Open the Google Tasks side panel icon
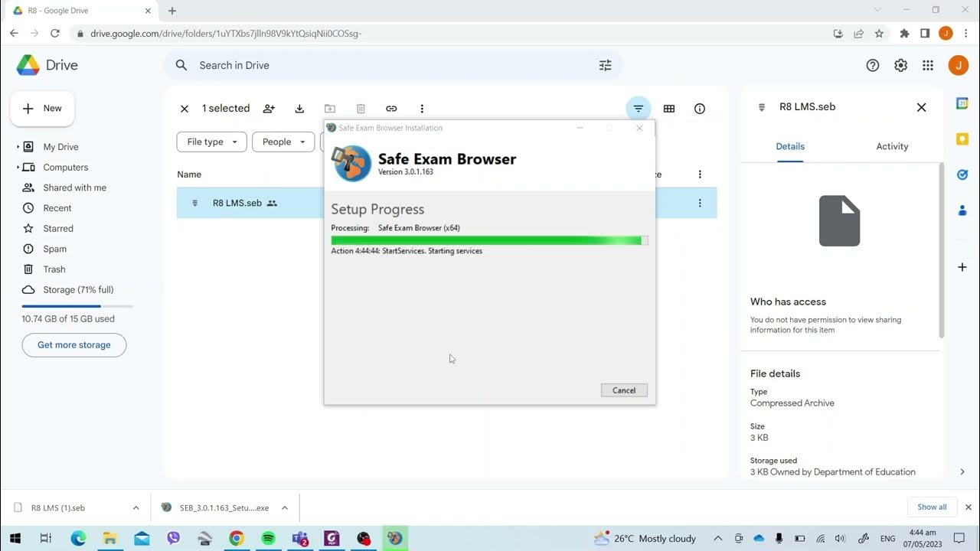Viewport: 980px width, 551px height. click(962, 174)
